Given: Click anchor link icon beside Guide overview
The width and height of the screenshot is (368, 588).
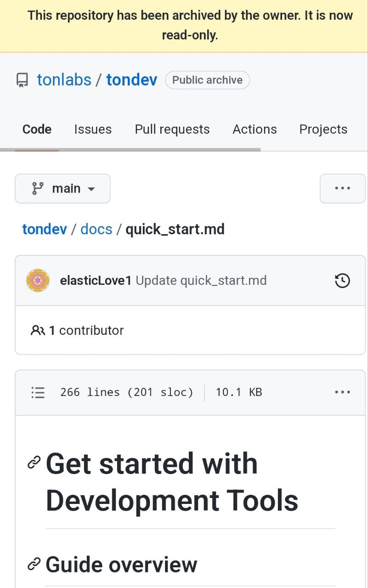Looking at the screenshot, I should (34, 564).
